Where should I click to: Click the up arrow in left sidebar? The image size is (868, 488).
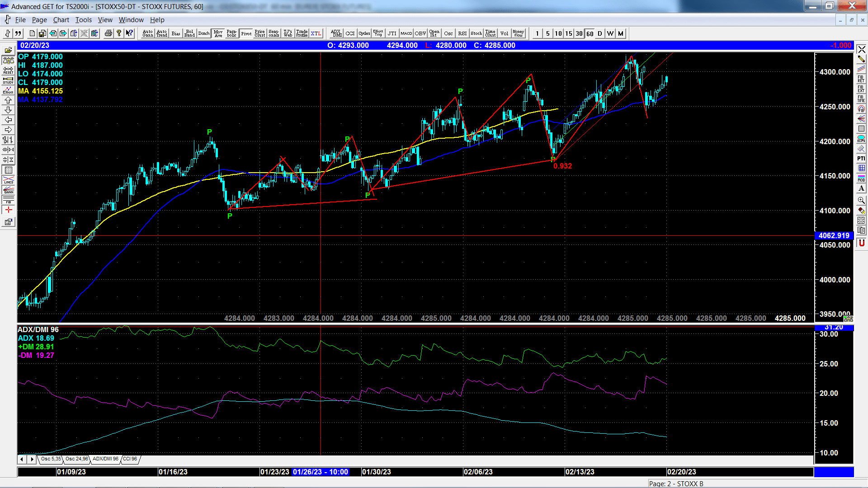(x=8, y=100)
